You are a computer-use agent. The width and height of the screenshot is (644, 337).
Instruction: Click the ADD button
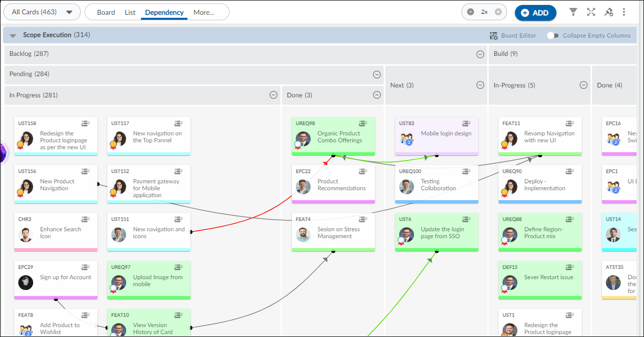pos(535,12)
